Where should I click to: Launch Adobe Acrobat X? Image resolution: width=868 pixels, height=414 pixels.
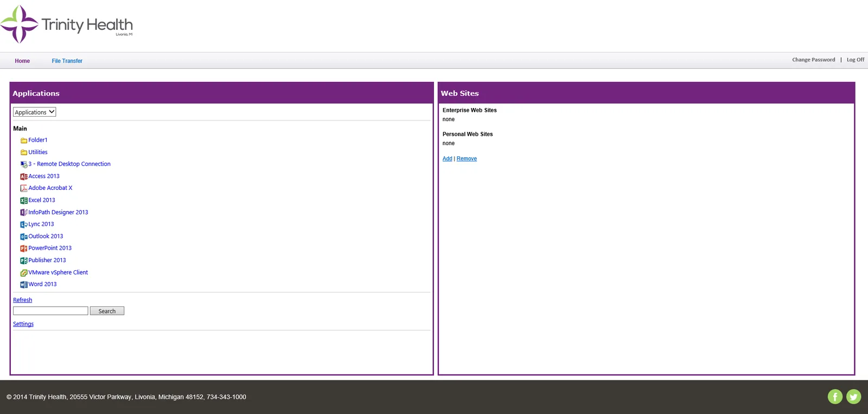coord(50,188)
